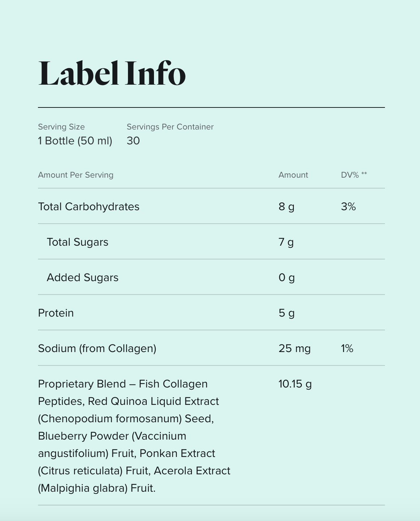
Task: Select the Sodium (from Collagen) row
Action: pyautogui.click(x=211, y=348)
